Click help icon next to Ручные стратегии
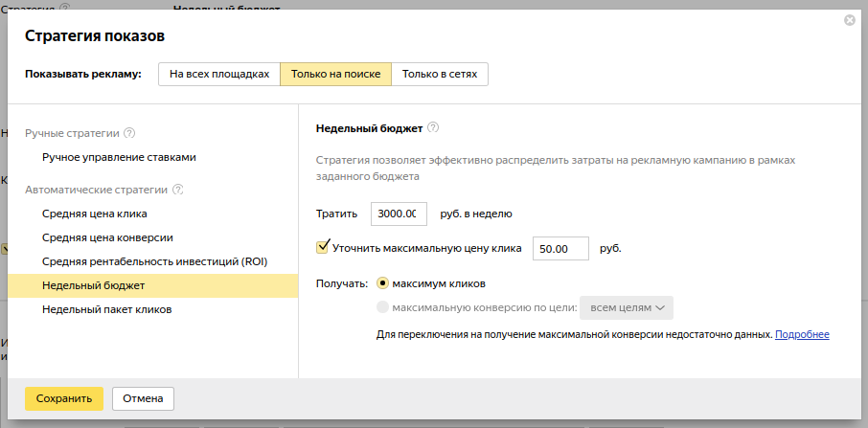 [x=129, y=133]
